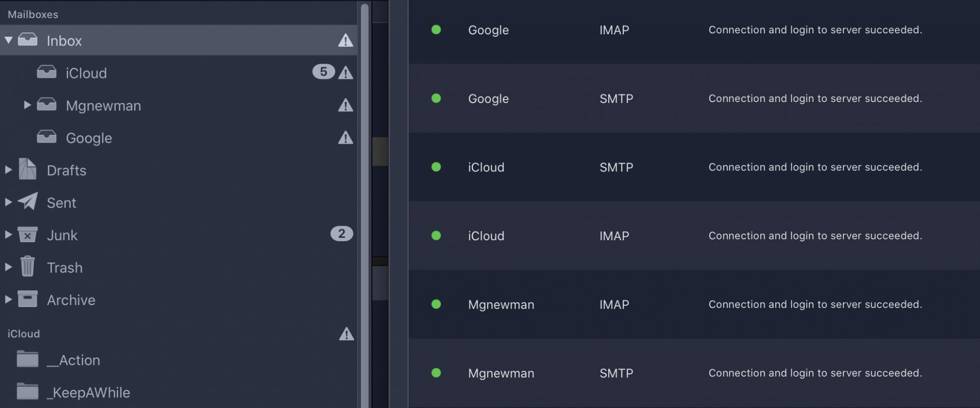Expand the Trash mailbox

(x=8, y=267)
